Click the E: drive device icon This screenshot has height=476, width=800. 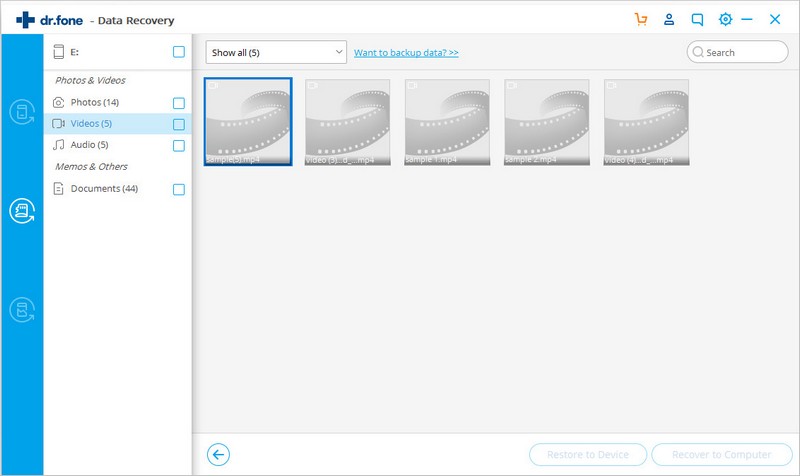click(x=59, y=52)
